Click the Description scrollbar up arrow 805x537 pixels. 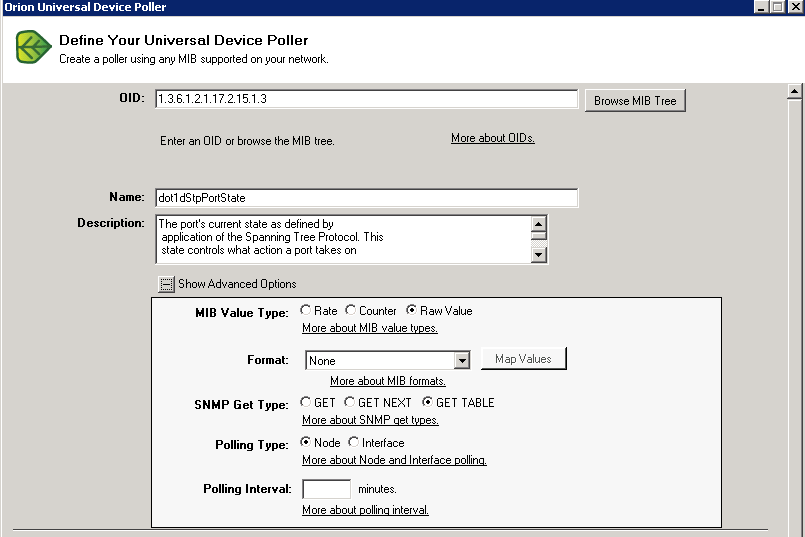(x=539, y=224)
